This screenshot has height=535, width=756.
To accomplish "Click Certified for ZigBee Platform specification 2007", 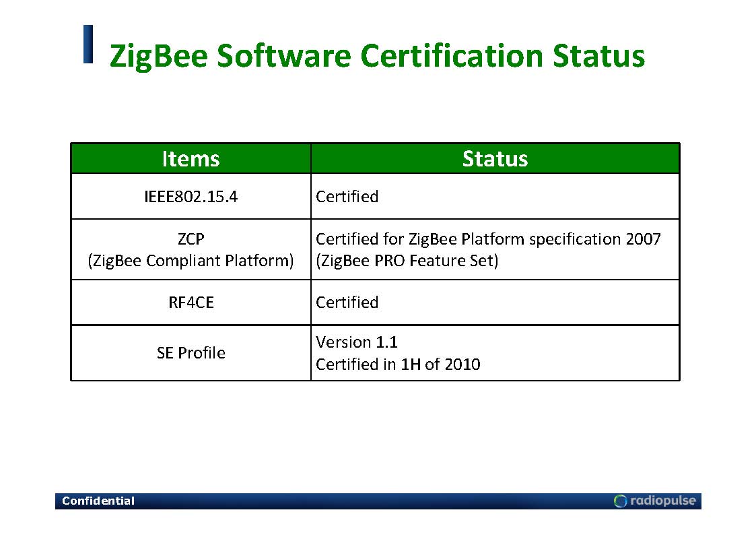I will [488, 239].
